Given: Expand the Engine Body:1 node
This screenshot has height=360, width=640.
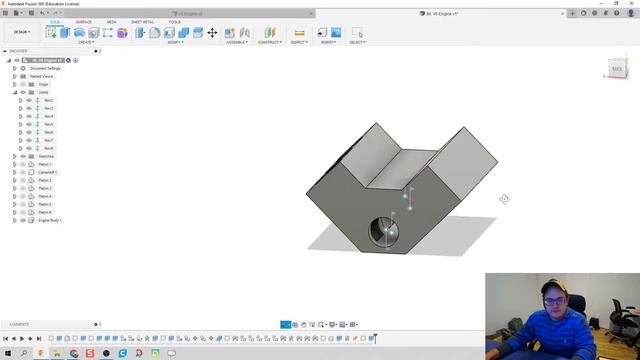Looking at the screenshot, I should pyautogui.click(x=15, y=220).
